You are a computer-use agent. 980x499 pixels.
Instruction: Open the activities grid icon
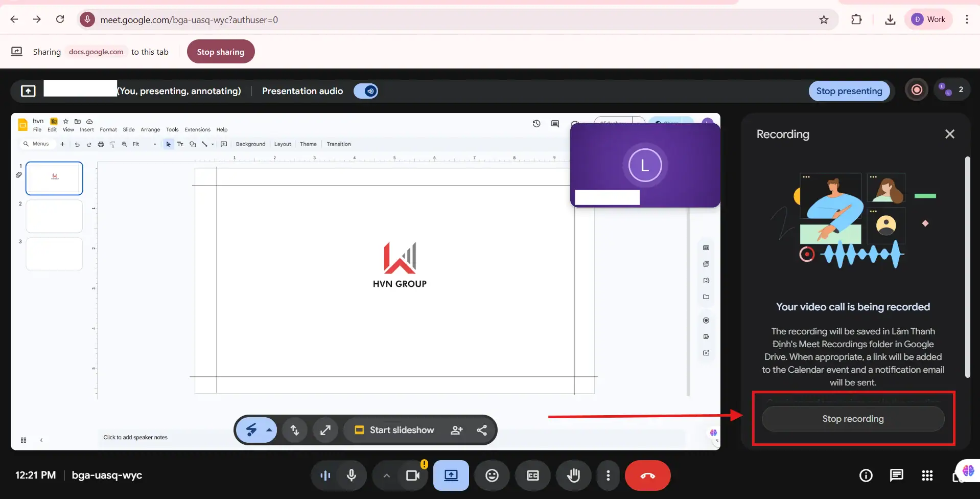tap(927, 475)
